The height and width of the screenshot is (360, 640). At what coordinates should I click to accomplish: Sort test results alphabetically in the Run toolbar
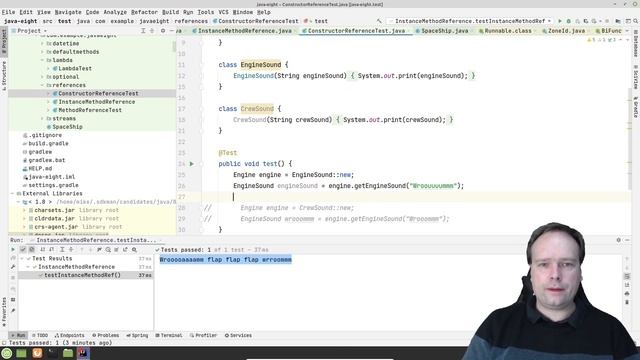click(x=42, y=249)
